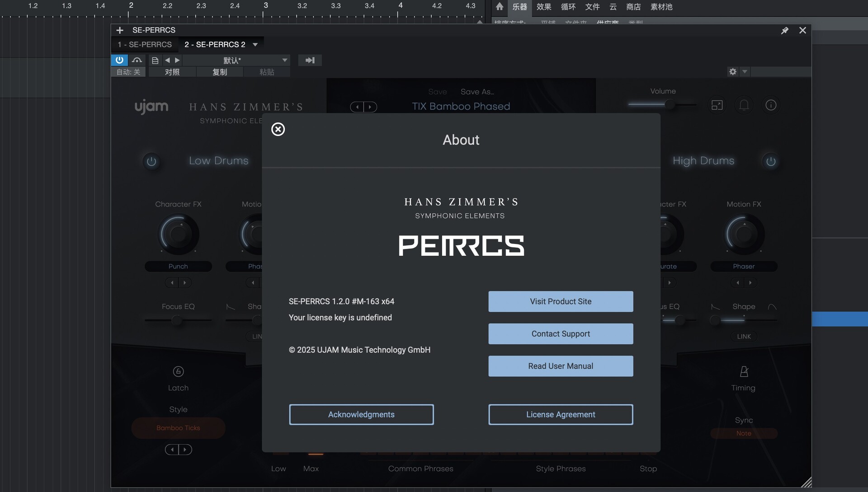The height and width of the screenshot is (492, 868).
Task: Click Visit Product Site button
Action: pos(561,301)
